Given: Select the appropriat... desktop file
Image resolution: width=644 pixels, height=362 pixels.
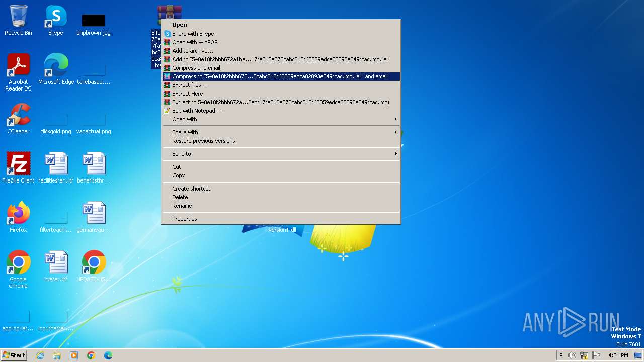Looking at the screenshot, I should (x=18, y=320).
